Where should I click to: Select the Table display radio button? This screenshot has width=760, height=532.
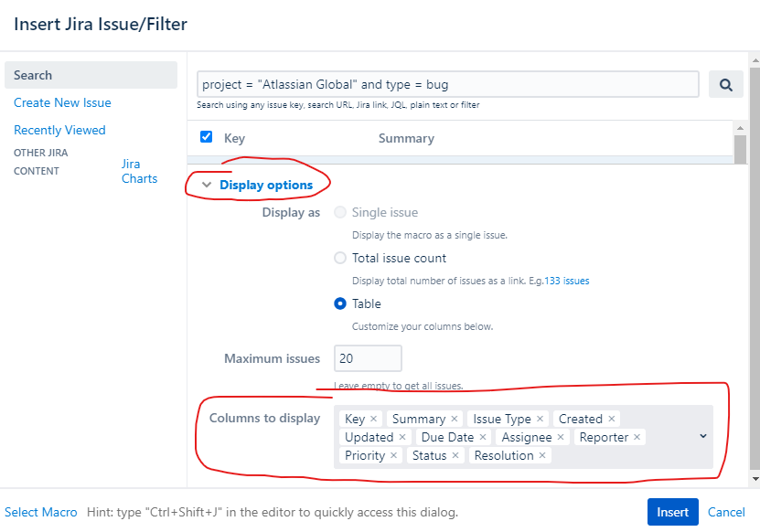click(340, 303)
